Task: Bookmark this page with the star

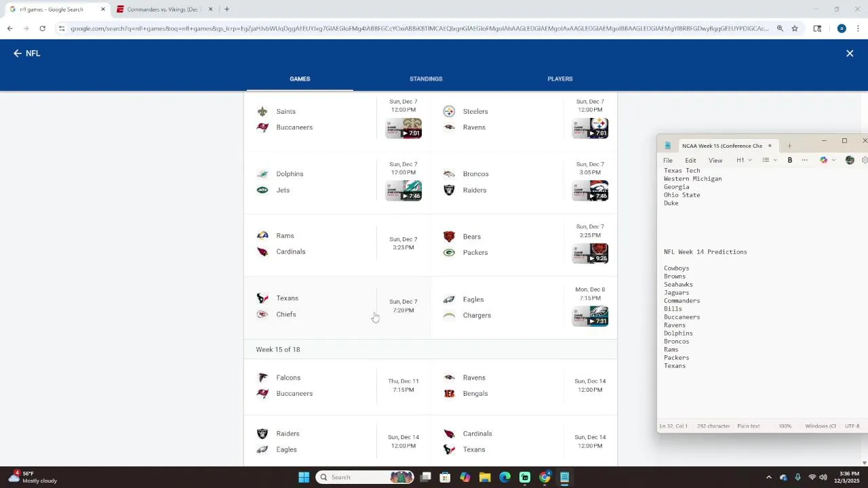Action: tap(795, 28)
